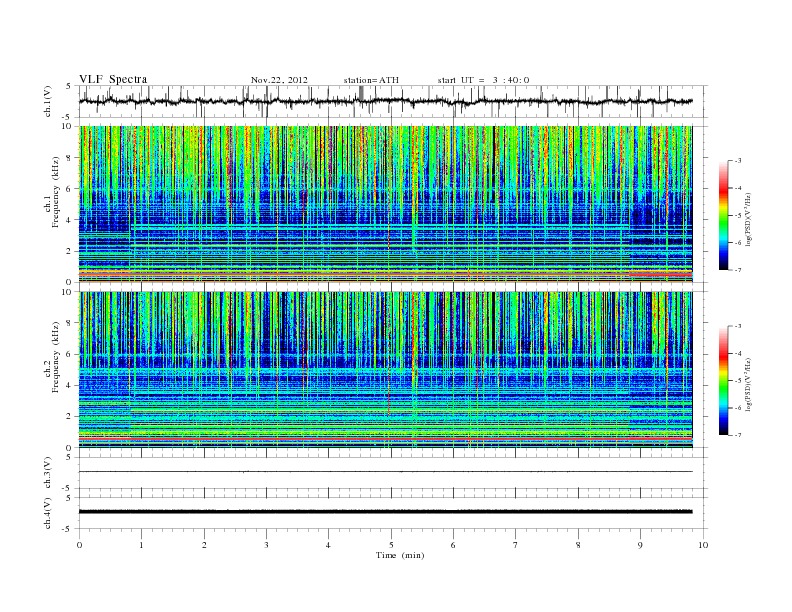Click tick label "3" on the Time axis
The width and height of the screenshot is (792, 612).
point(266,545)
